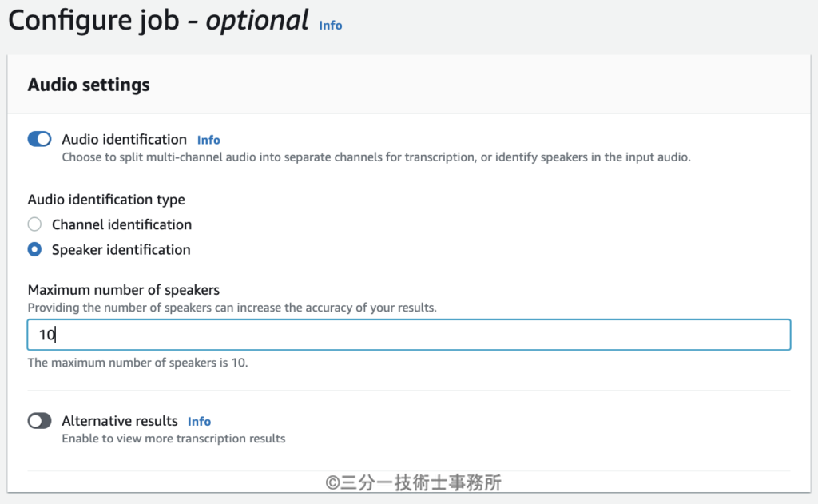Viewport: 818px width, 504px height.
Task: Focus the Maximum number of speakers field
Action: point(409,335)
